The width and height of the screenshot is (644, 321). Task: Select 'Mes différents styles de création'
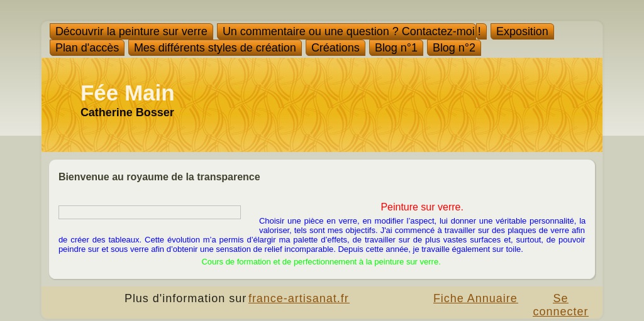(x=215, y=48)
